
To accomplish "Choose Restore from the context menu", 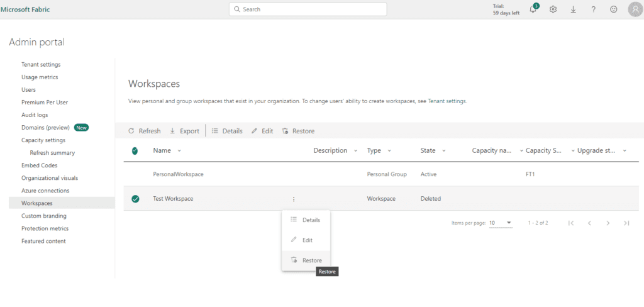I will click(306, 260).
